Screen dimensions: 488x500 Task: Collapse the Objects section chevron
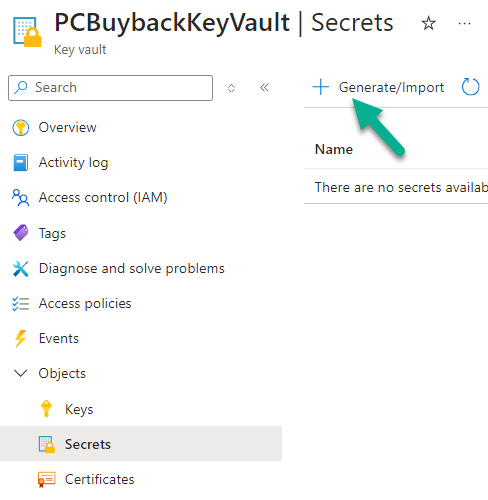coord(21,373)
